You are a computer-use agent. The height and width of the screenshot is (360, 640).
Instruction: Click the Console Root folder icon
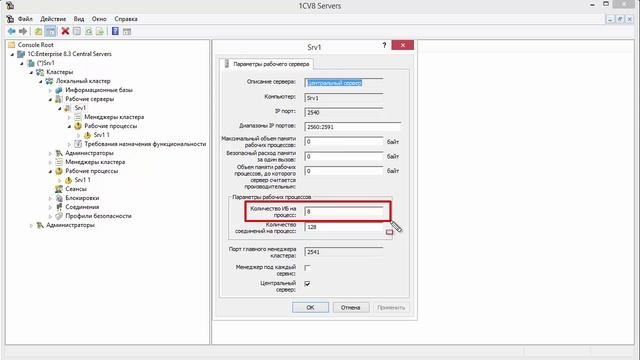click(11, 45)
